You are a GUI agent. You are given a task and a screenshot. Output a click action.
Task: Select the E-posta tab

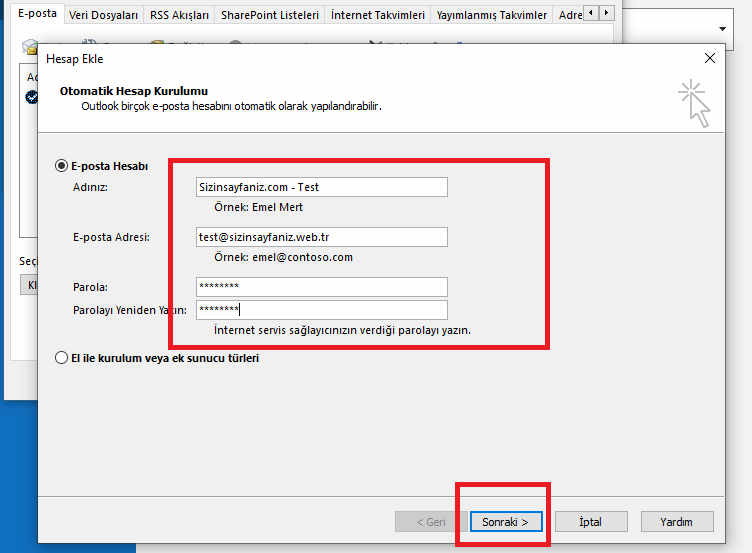pos(37,13)
